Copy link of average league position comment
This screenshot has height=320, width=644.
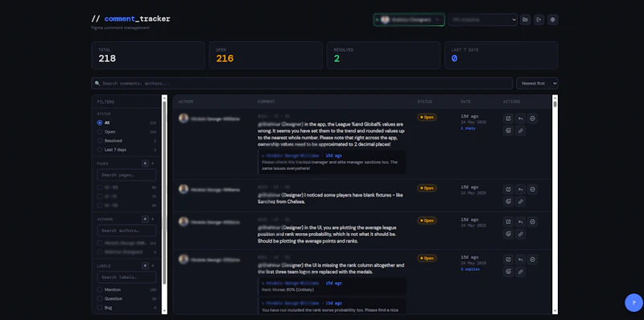(x=520, y=234)
